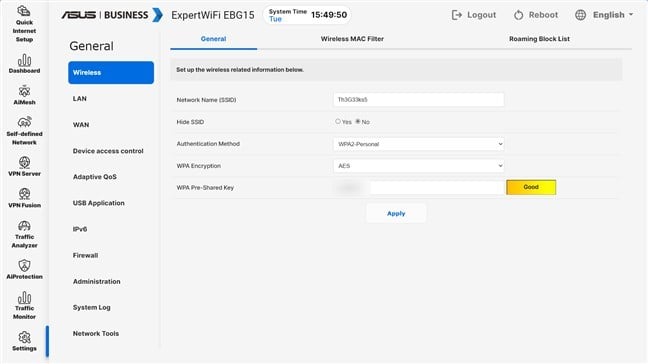Image resolution: width=648 pixels, height=364 pixels.
Task: Select Wireless in the General menu
Action: (x=111, y=73)
